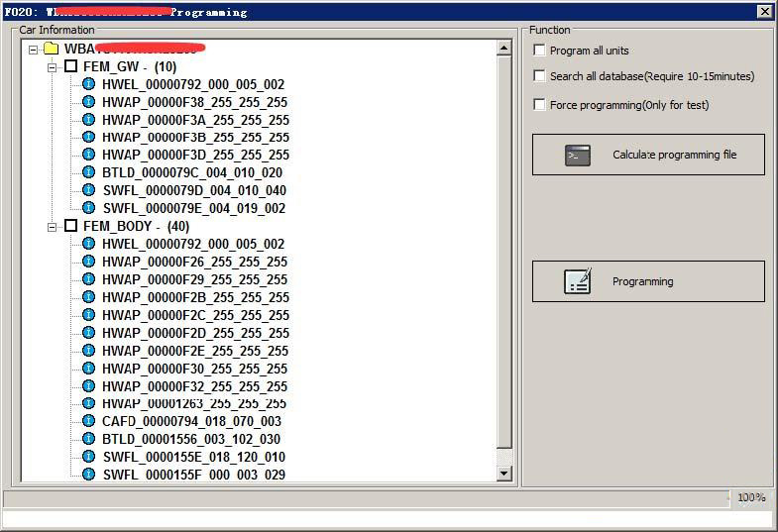This screenshot has width=778, height=532.
Task: Click info icon next to BTLD_0000079C_004_010_020
Action: (88, 172)
